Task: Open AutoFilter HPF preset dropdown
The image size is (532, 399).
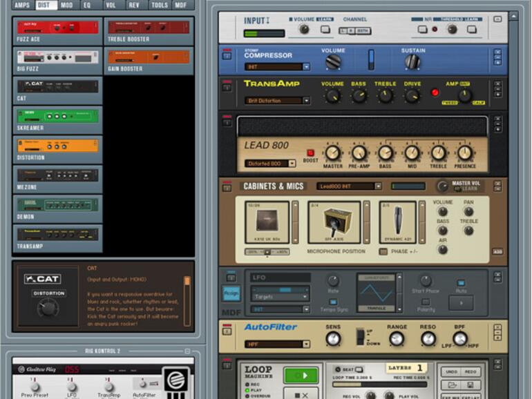Action: (306, 344)
